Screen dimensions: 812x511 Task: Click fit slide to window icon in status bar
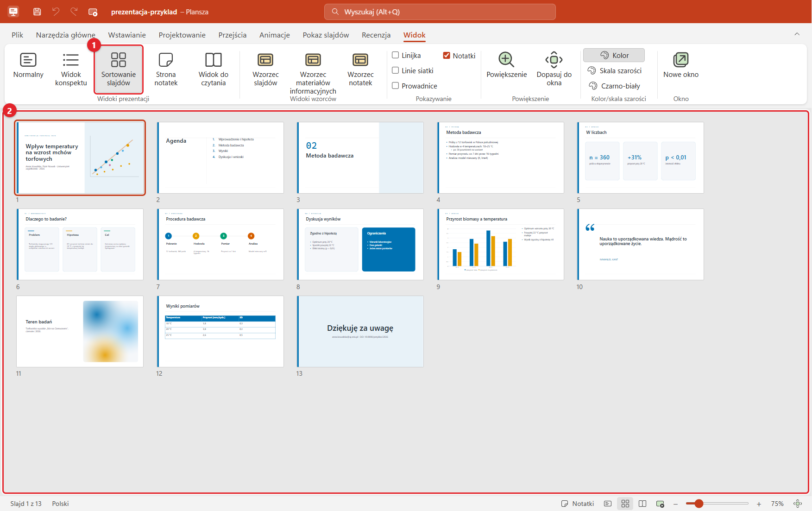[x=798, y=504]
